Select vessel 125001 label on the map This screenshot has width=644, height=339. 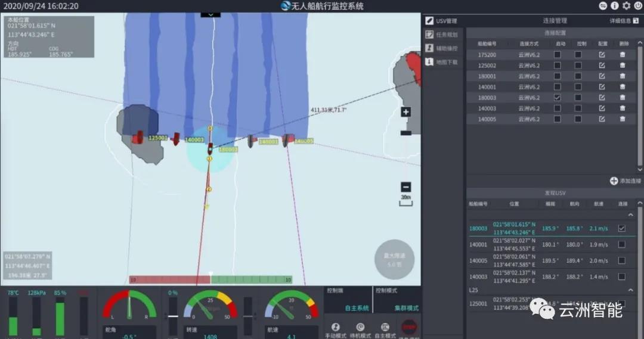pyautogui.click(x=157, y=138)
